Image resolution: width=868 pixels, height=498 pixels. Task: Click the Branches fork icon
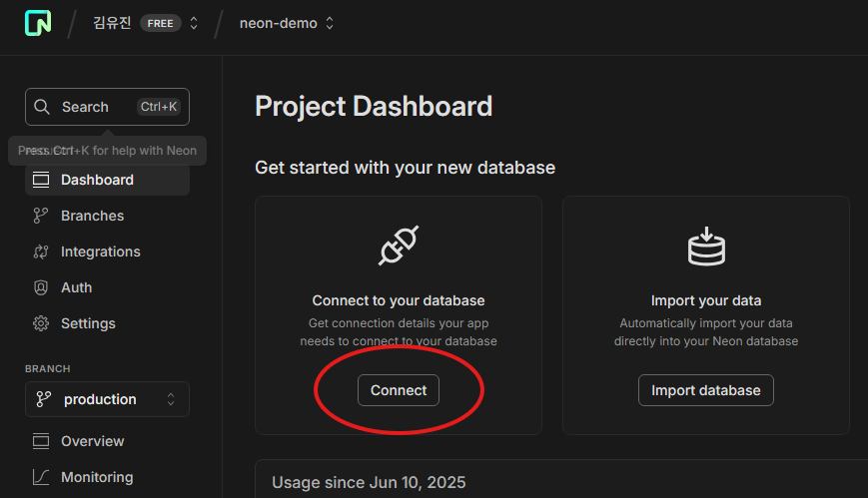40,216
